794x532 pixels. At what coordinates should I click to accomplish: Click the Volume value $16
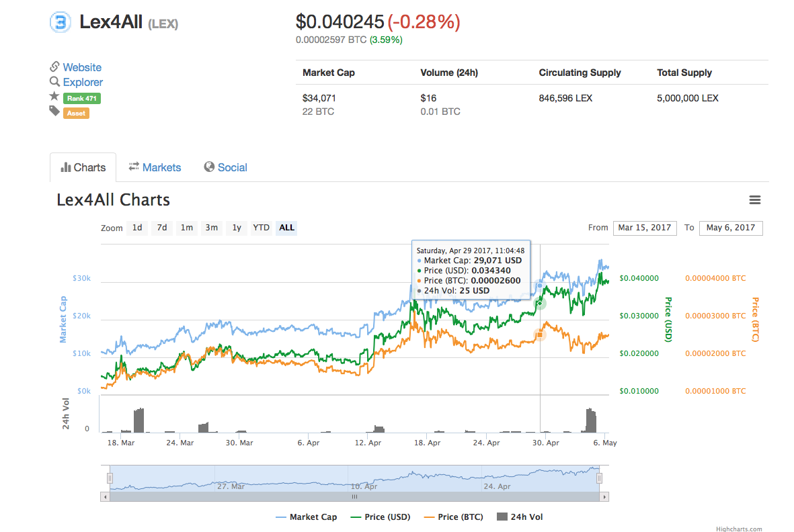[428, 98]
